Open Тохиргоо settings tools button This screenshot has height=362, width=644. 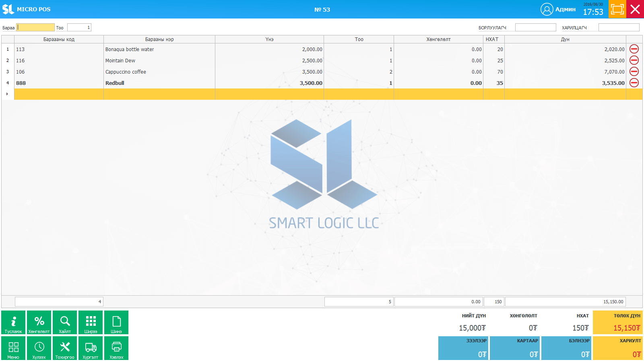[65, 348]
